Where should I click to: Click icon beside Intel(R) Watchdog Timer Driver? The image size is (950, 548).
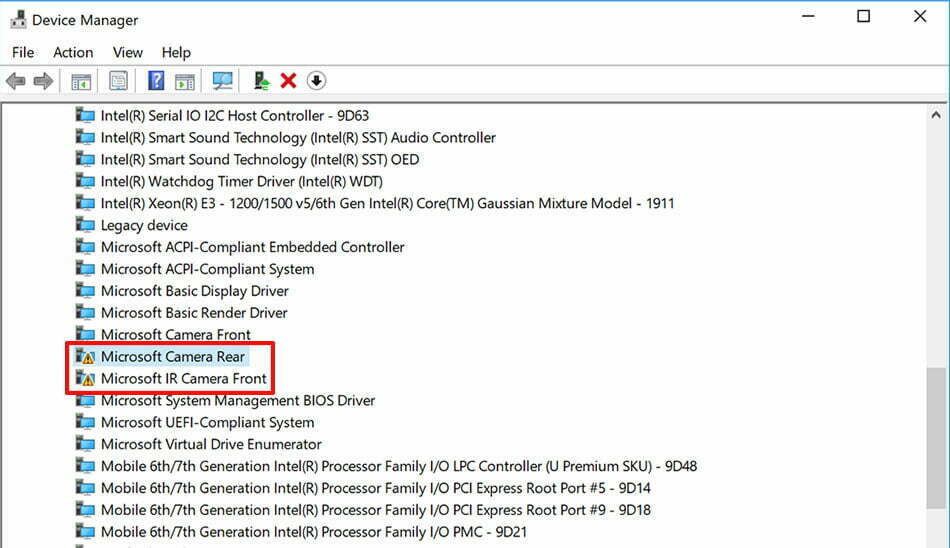tap(85, 181)
